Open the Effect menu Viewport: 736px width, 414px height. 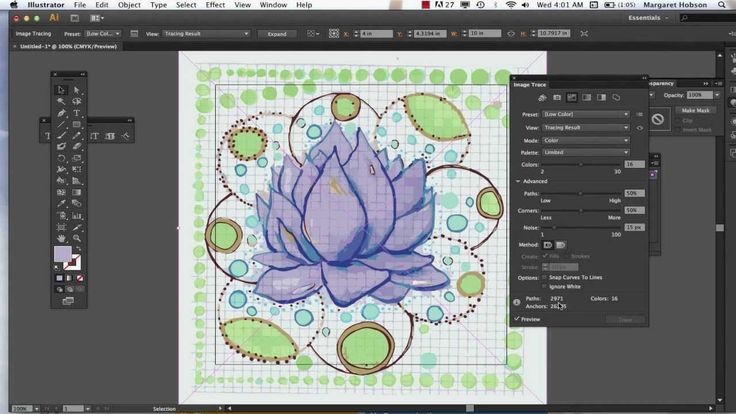[x=215, y=5]
